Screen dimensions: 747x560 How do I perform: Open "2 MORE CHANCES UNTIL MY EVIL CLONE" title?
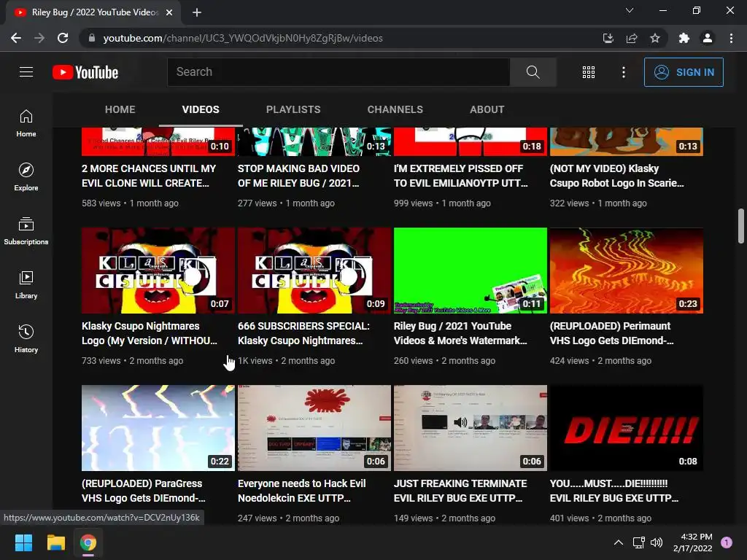(x=149, y=176)
